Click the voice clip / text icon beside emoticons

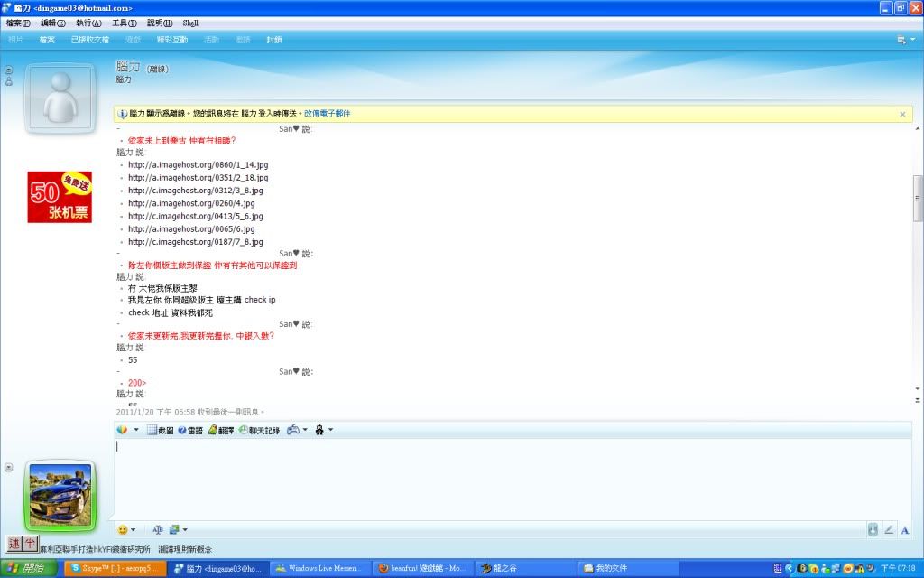click(157, 529)
